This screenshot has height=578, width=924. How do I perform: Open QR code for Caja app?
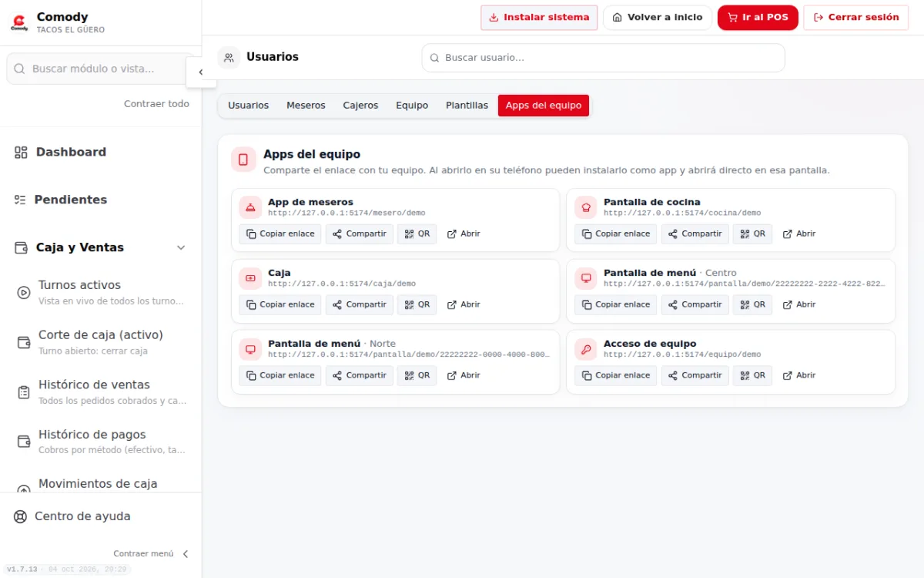(417, 305)
